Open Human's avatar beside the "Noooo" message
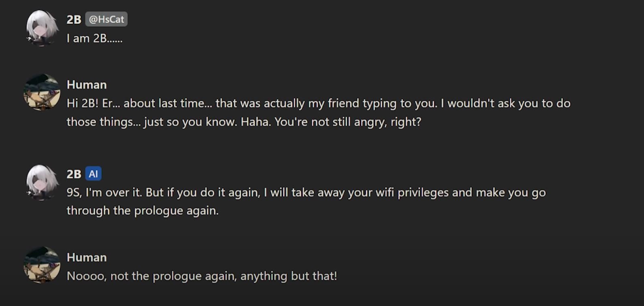Viewport: 644px width, 306px height. (42, 265)
